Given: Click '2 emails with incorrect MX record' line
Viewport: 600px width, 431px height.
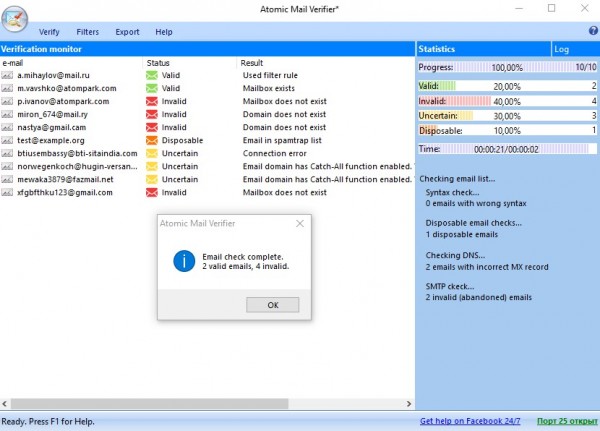Looking at the screenshot, I should coord(487,267).
